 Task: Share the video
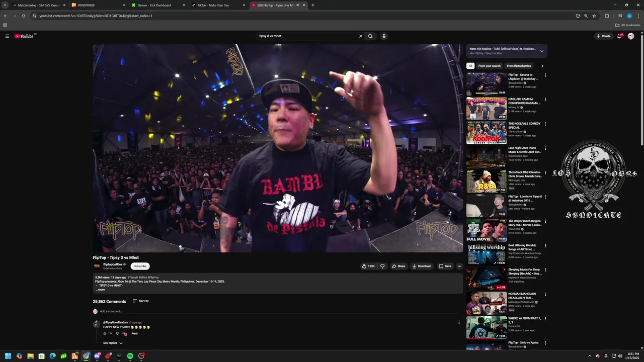(x=398, y=266)
